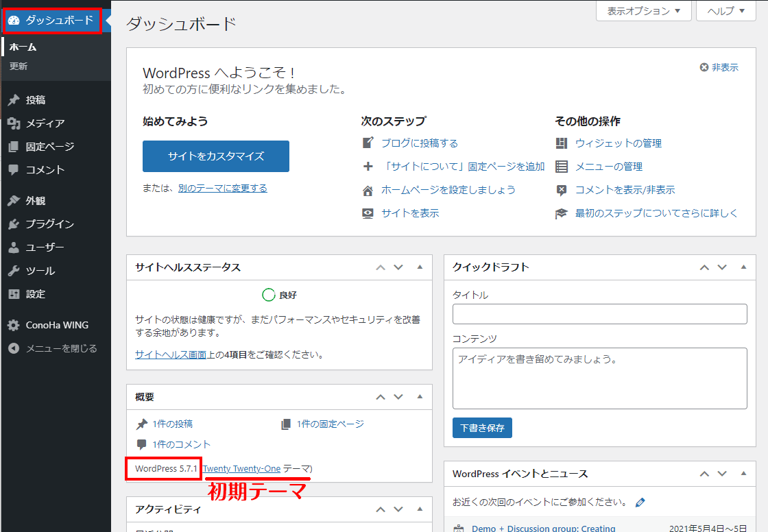Screen dimensions: 768x532
Task: Open Twenty Twenty-One theme link
Action: point(242,469)
